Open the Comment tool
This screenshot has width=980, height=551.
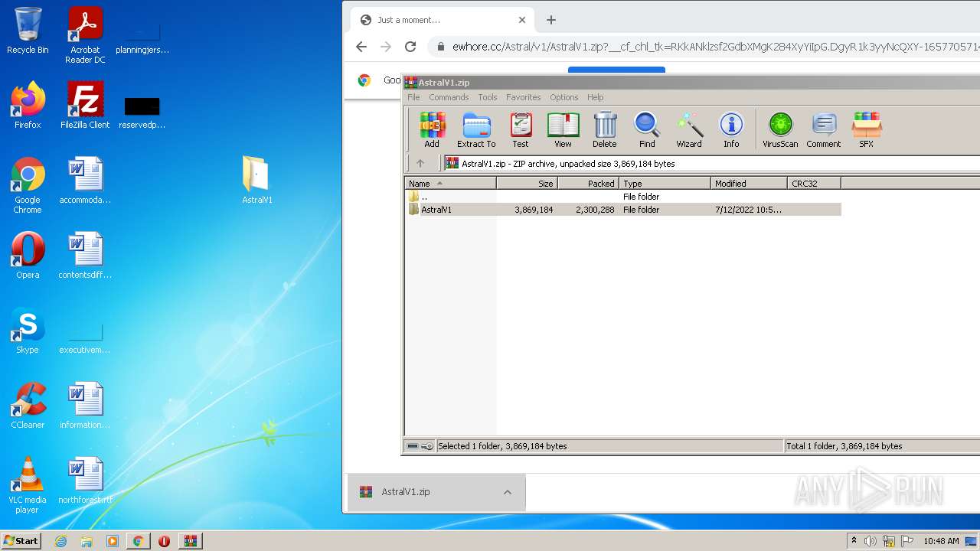click(x=824, y=129)
